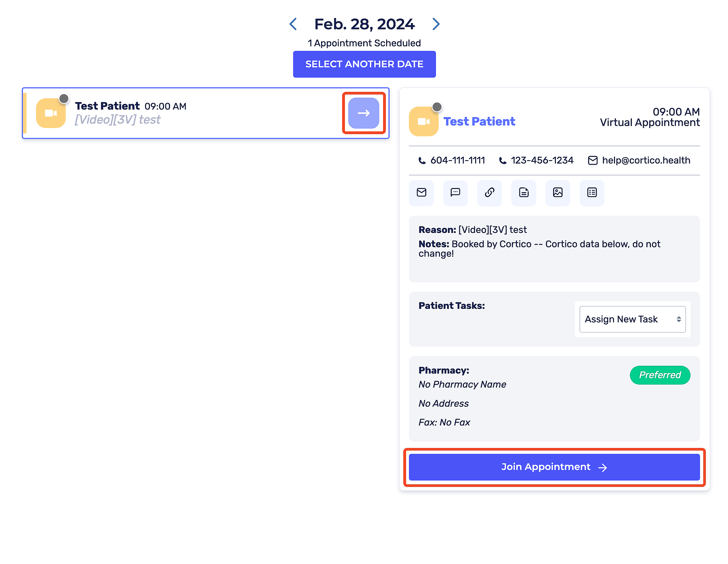Open the list form action icon

592,193
